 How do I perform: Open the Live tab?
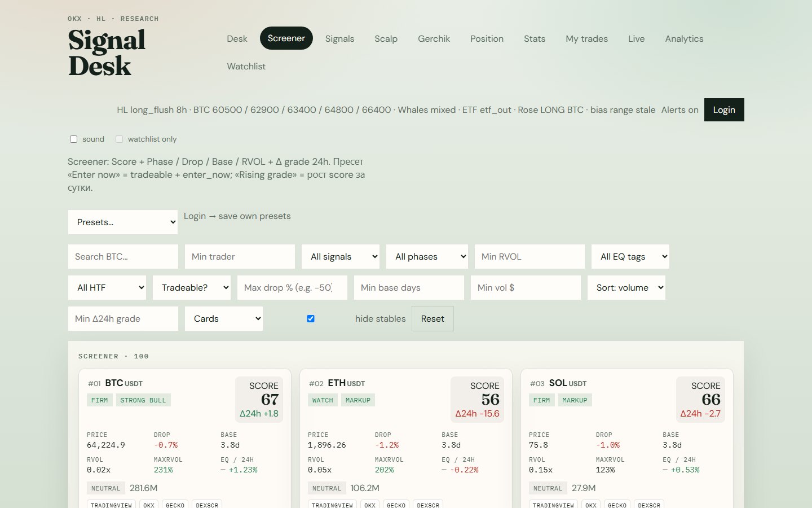pyautogui.click(x=637, y=39)
